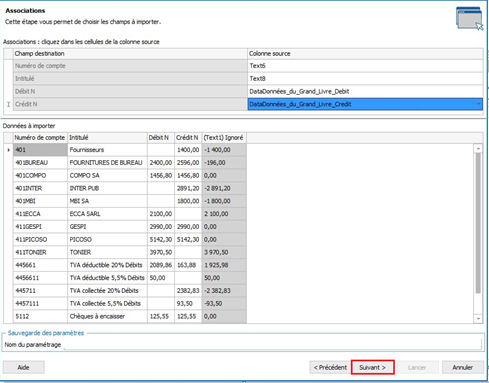
Task: Select the 401BUREAU account cell
Action: [40, 163]
